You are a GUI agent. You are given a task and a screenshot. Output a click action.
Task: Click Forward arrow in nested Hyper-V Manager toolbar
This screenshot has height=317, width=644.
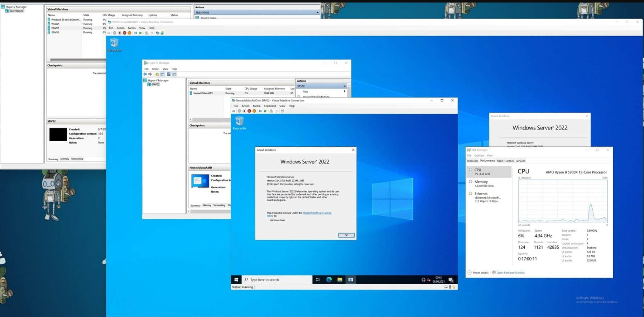[x=150, y=74]
